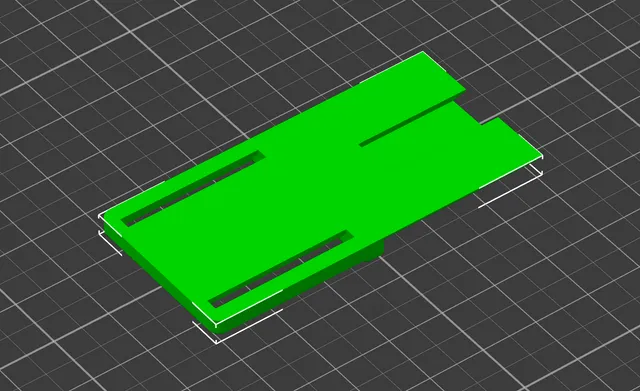640x391 pixels.
Task: Click the model's topmost far corner
Action: (x=422, y=53)
